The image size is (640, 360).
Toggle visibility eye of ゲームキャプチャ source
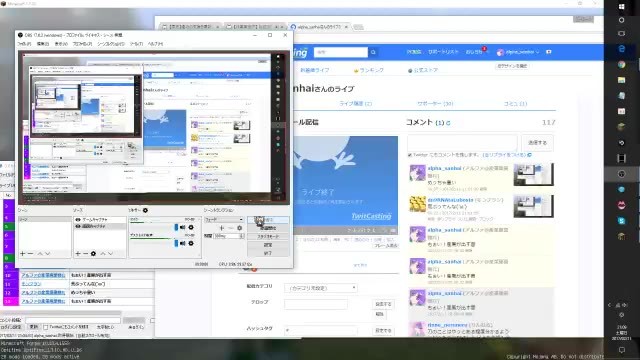coord(78,220)
